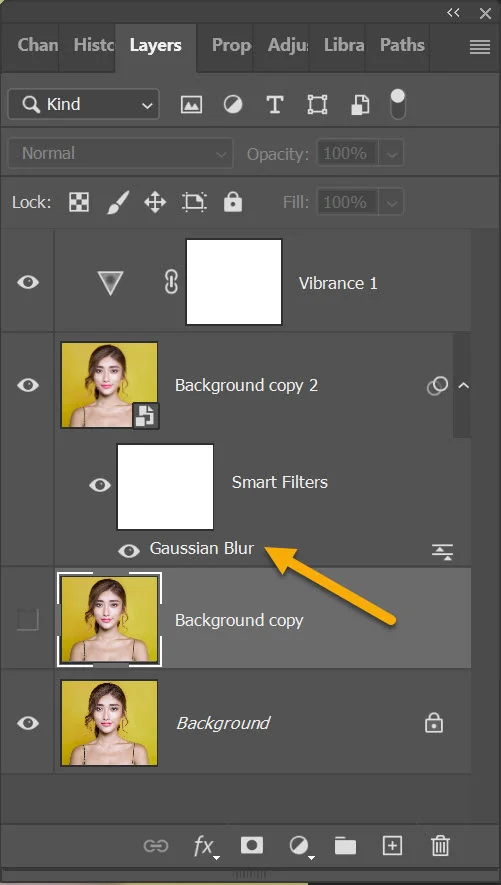Viewport: 501px width, 885px height.
Task: Lock transparent pixels
Action: click(x=79, y=201)
